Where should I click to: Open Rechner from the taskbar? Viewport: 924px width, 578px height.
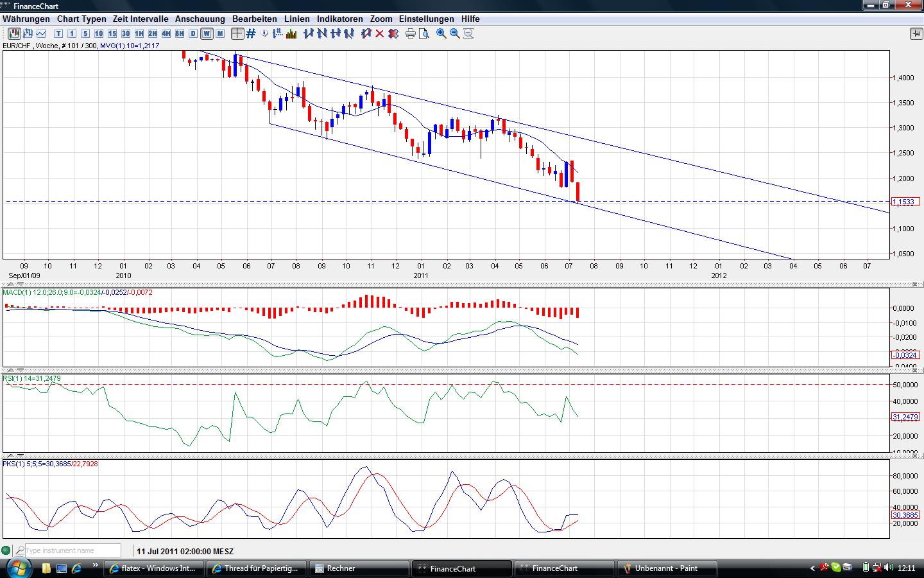coord(358,568)
